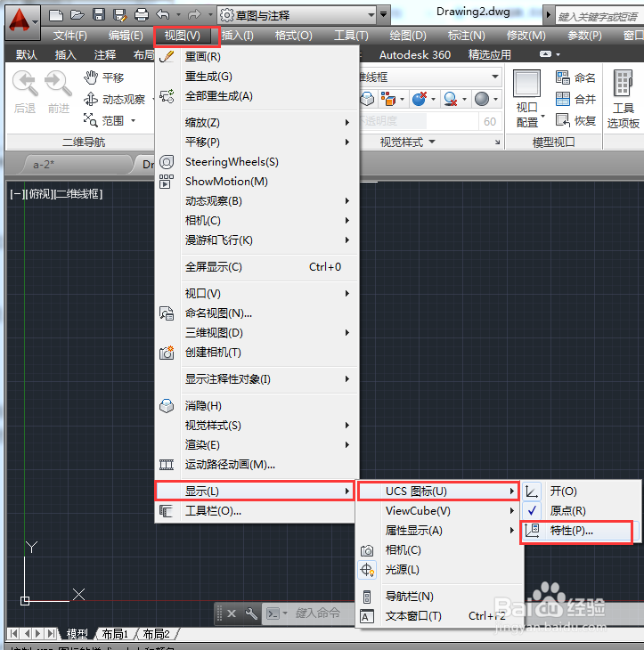Expand the 视觉样式 ribbon panel title

408,142
